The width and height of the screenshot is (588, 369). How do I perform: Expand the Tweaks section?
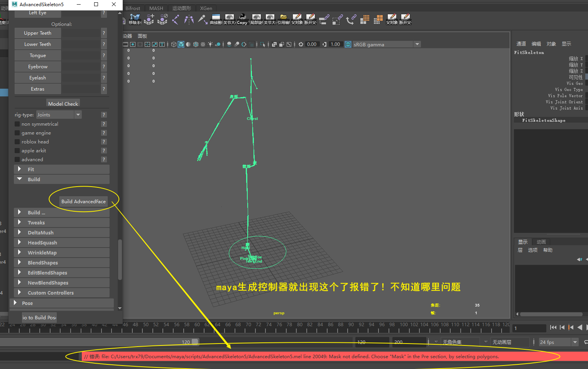62,222
